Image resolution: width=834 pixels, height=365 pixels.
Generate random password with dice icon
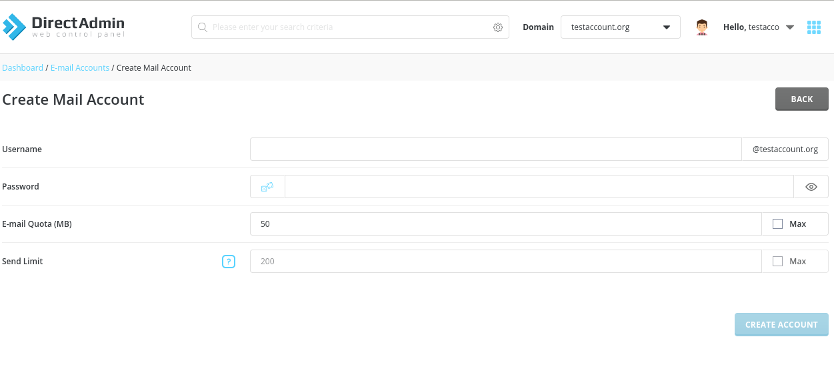click(268, 187)
